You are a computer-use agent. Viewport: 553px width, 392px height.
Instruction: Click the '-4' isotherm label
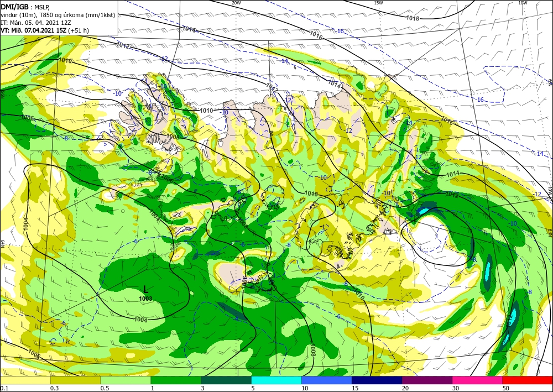tap(237, 318)
